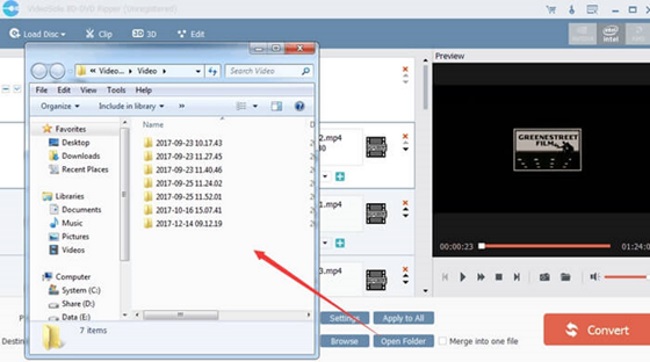Open the snapshot folder icon
The height and width of the screenshot is (362, 650).
pyautogui.click(x=565, y=277)
